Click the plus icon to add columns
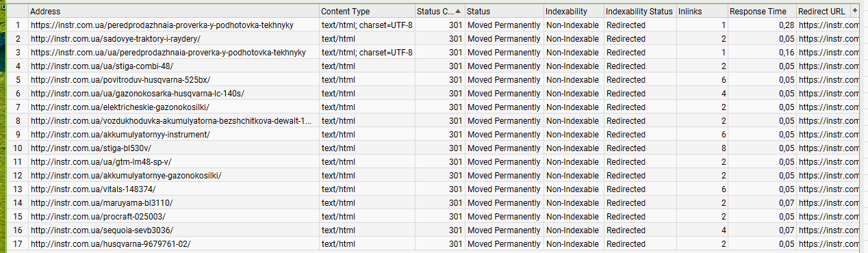This screenshot has height=253, width=868. click(x=854, y=11)
